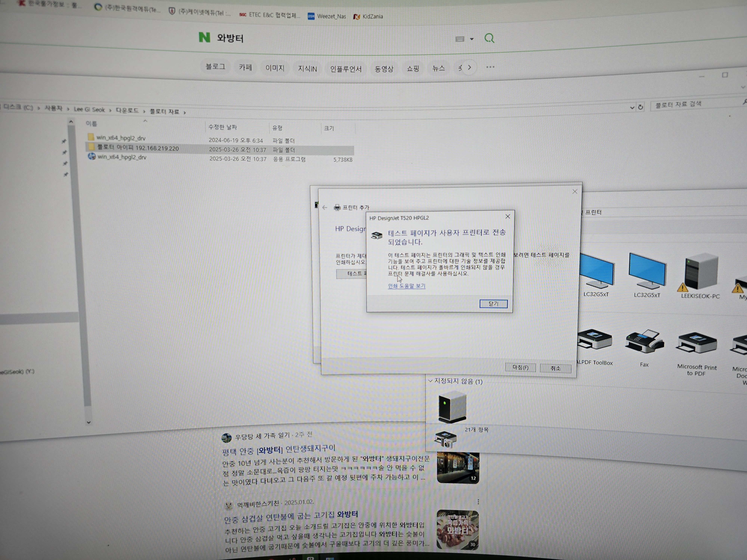Screen dimensions: 747x560
Task: Collapse the 지정되지 않음 (1) group
Action: click(430, 381)
